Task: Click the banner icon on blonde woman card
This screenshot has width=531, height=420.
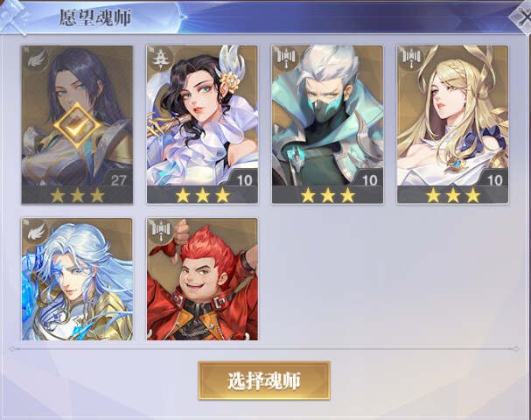Action: 411,58
